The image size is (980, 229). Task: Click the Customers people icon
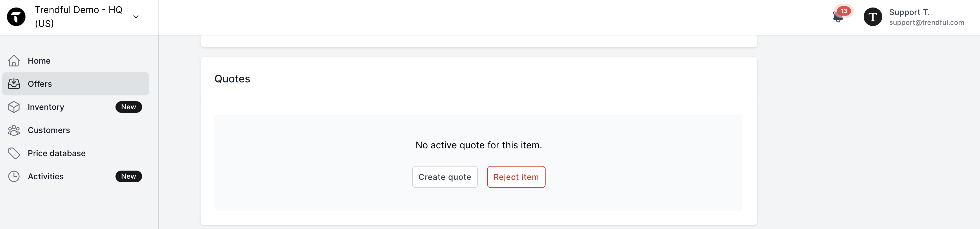(14, 130)
